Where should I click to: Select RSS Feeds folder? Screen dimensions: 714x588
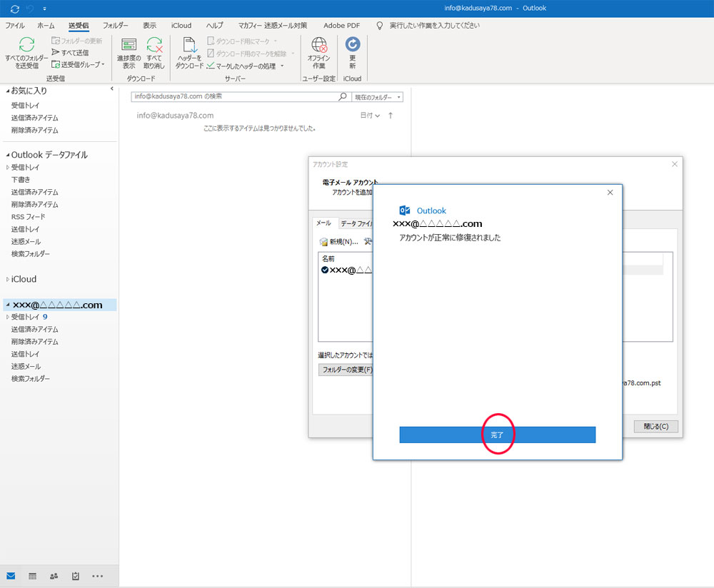29,217
